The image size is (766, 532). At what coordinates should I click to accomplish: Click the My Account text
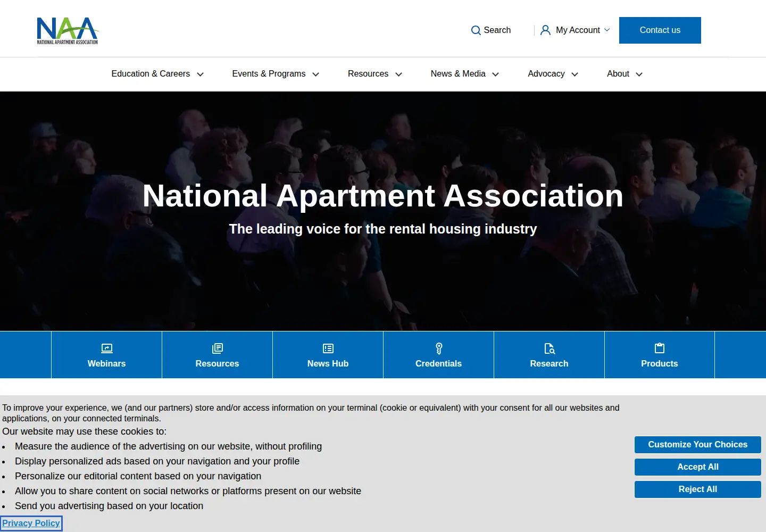click(x=578, y=30)
